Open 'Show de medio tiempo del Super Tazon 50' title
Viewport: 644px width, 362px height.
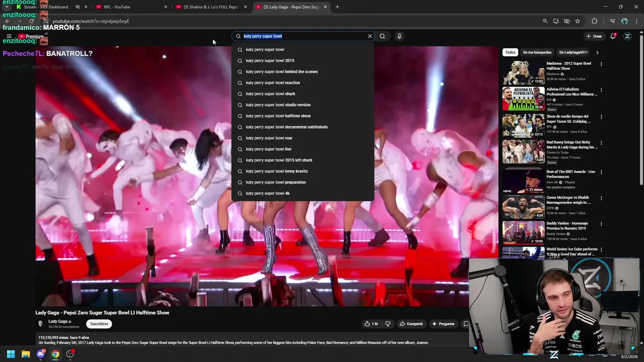coord(569,119)
